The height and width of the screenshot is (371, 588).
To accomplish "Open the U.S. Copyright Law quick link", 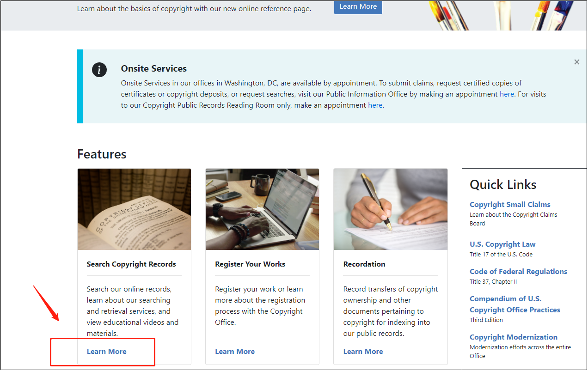I will click(502, 244).
